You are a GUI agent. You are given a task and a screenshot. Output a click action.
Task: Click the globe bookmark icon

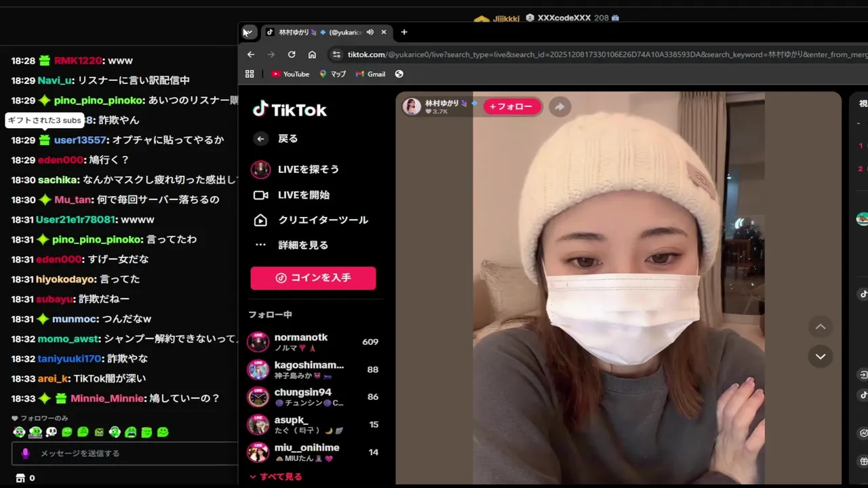point(399,74)
